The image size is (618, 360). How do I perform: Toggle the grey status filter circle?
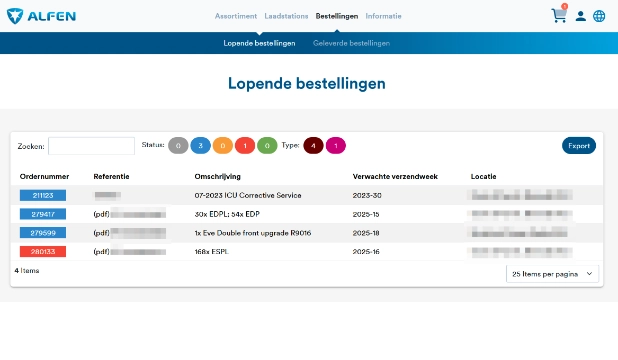(178, 146)
